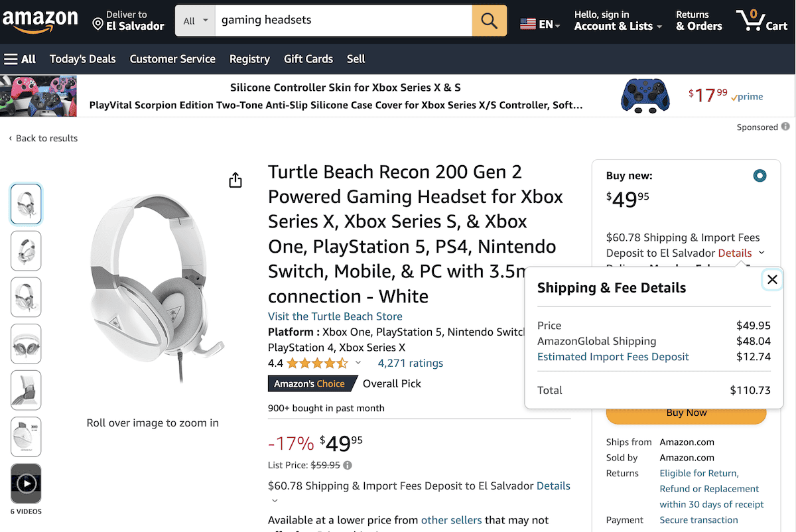
Task: Click the info icon next to List Price
Action: 348,465
